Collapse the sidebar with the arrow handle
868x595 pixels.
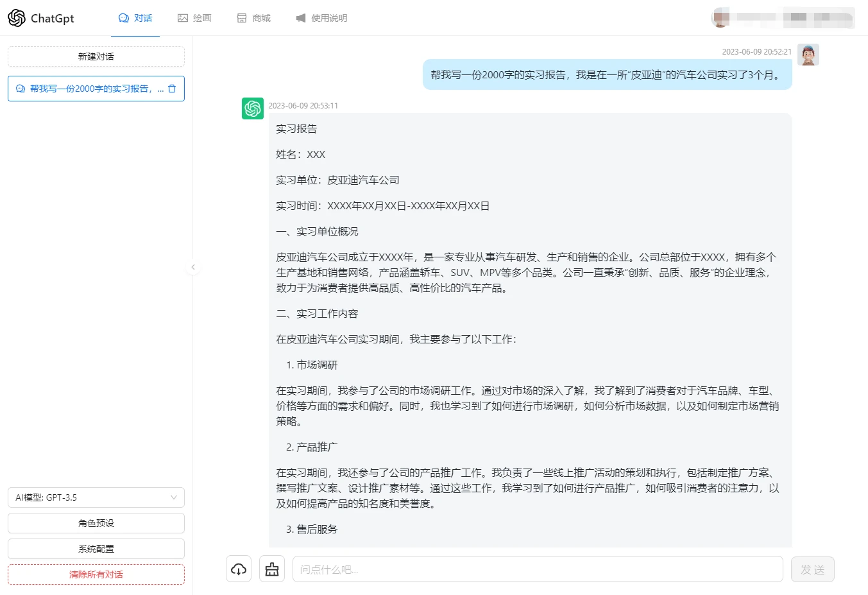[x=193, y=267]
